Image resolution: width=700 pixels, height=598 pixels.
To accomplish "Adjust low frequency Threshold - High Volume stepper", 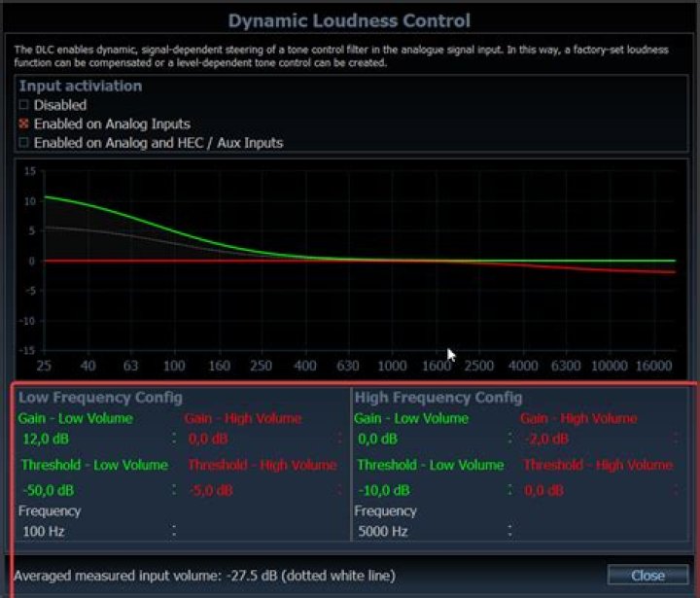I will pos(340,490).
